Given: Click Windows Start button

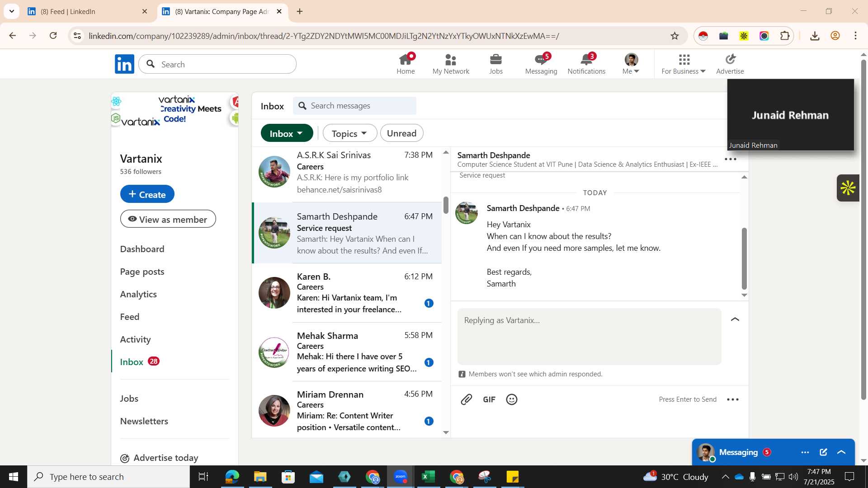Looking at the screenshot, I should (14, 477).
